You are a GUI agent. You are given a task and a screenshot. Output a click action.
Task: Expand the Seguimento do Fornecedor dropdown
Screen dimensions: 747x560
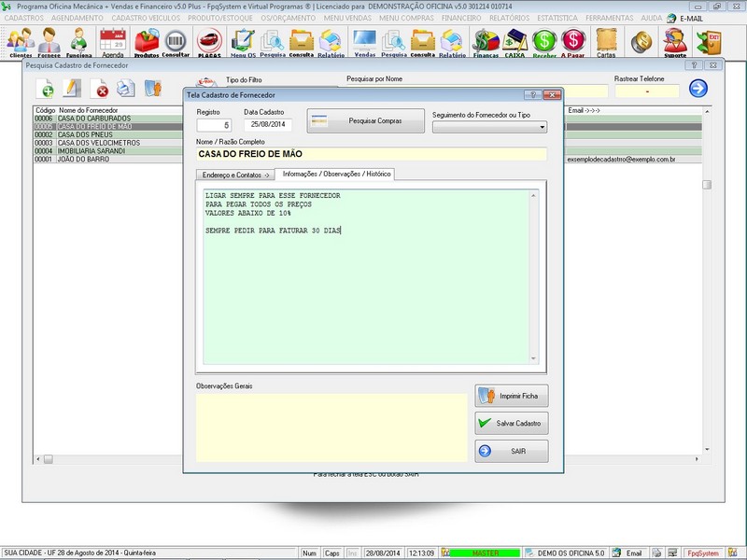pos(542,127)
